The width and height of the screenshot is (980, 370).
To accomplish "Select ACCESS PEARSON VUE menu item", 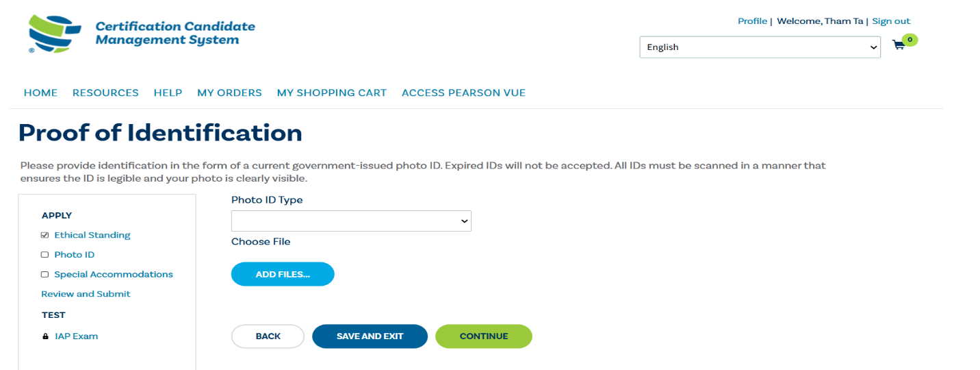I will (x=463, y=92).
